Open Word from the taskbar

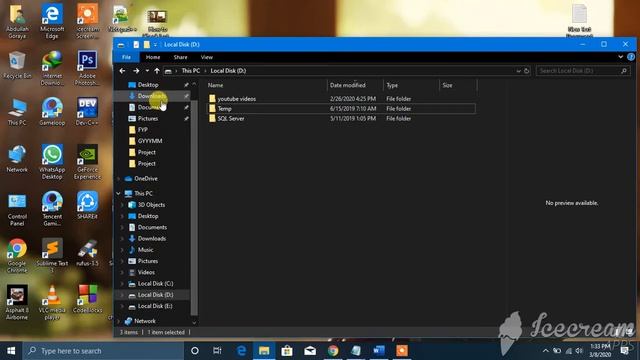(379, 351)
